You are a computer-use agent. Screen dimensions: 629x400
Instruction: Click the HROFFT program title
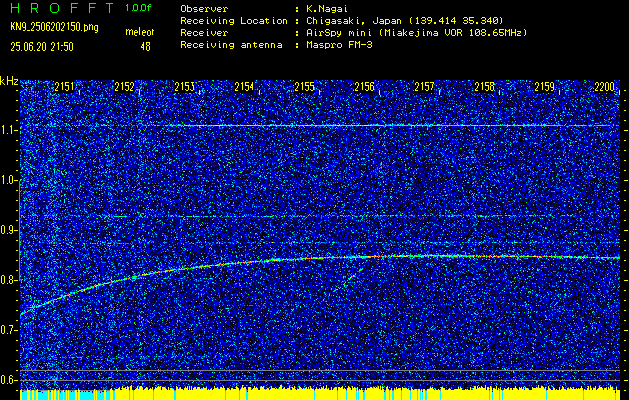(x=62, y=8)
